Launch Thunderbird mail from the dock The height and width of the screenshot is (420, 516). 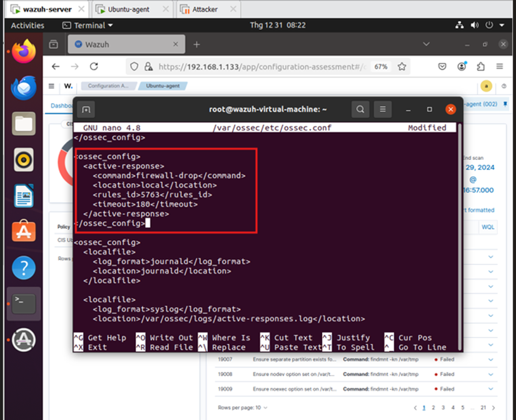[x=24, y=88]
